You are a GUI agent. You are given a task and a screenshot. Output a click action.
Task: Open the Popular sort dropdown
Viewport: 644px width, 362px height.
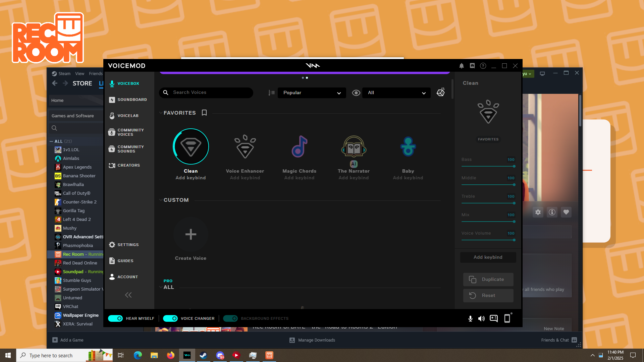point(312,93)
